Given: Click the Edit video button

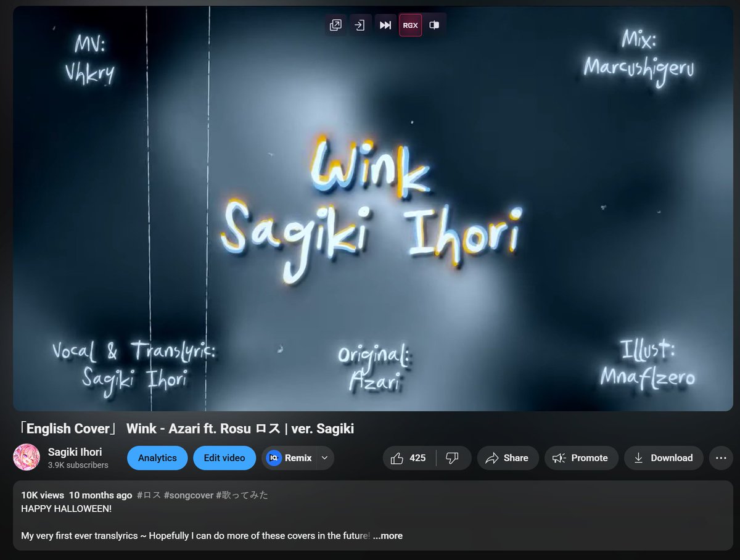Looking at the screenshot, I should tap(224, 458).
